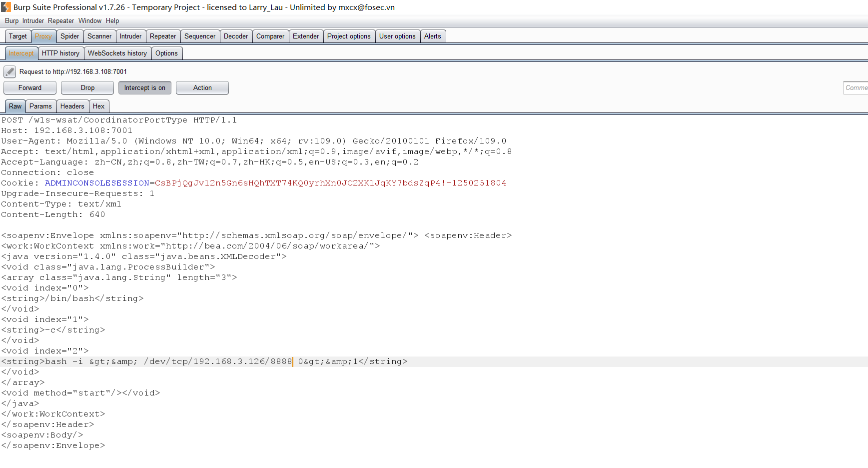868x468 pixels.
Task: Open the Intruder menu in menu bar
Action: [33, 21]
